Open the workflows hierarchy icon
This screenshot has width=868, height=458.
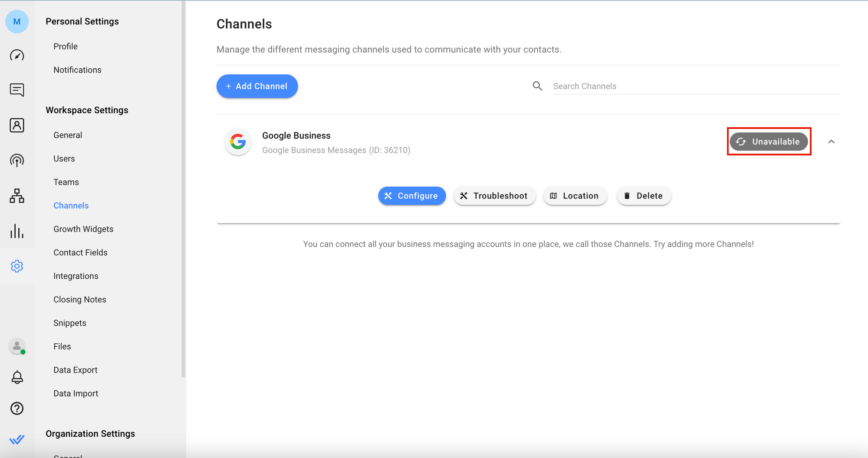17,196
